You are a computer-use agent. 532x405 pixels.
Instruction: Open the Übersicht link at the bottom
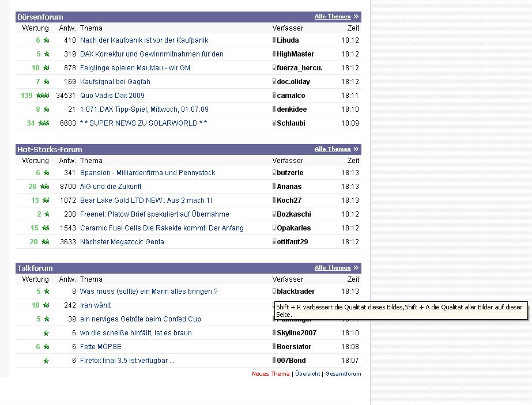click(307, 374)
